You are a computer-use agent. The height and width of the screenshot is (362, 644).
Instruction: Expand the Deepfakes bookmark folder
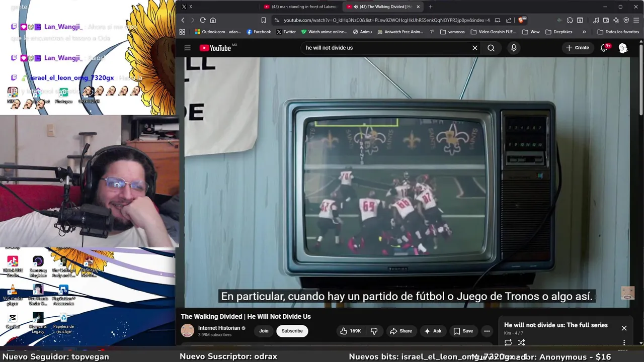tap(559, 32)
